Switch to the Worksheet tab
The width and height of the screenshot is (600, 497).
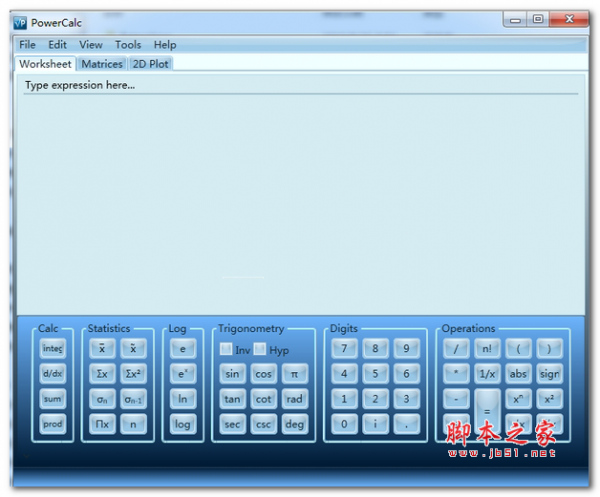coord(45,64)
